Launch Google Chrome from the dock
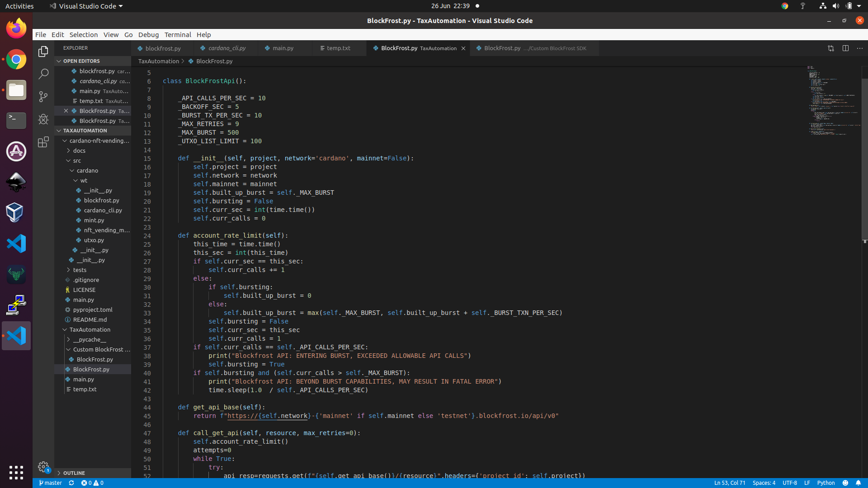This screenshot has width=868, height=488. click(x=16, y=59)
